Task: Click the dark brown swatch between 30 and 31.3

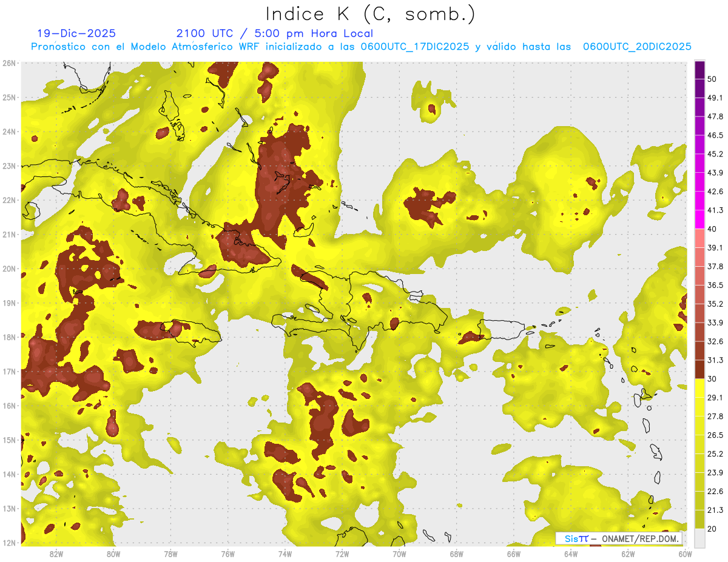Action: 699,369
